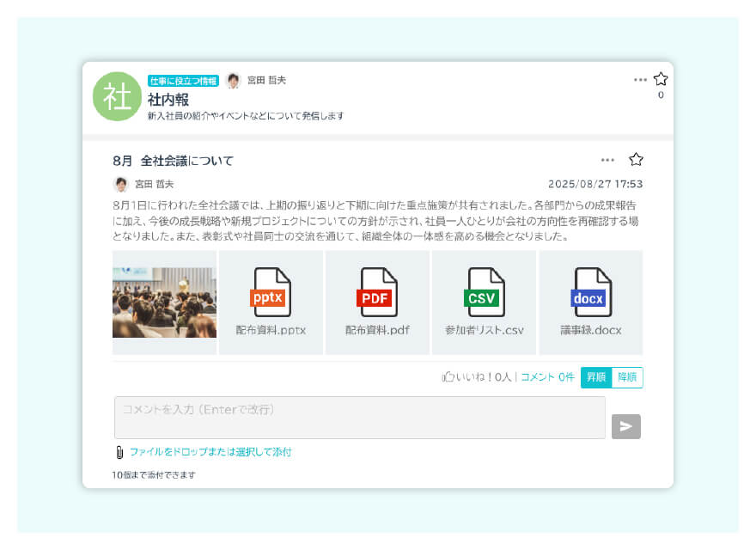Open the channel header three-dot menu
756x550 pixels.
point(640,80)
